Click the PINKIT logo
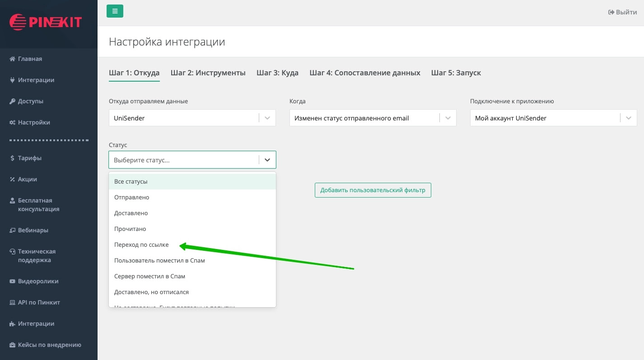The height and width of the screenshot is (360, 644). tap(45, 22)
